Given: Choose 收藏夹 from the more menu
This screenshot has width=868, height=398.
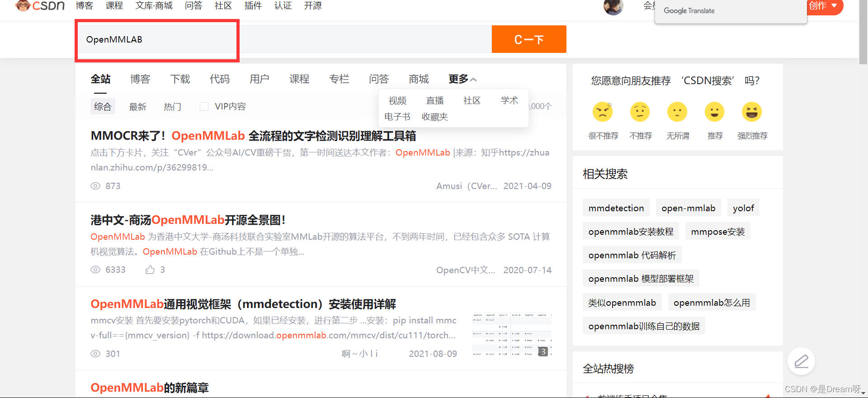Looking at the screenshot, I should (435, 117).
